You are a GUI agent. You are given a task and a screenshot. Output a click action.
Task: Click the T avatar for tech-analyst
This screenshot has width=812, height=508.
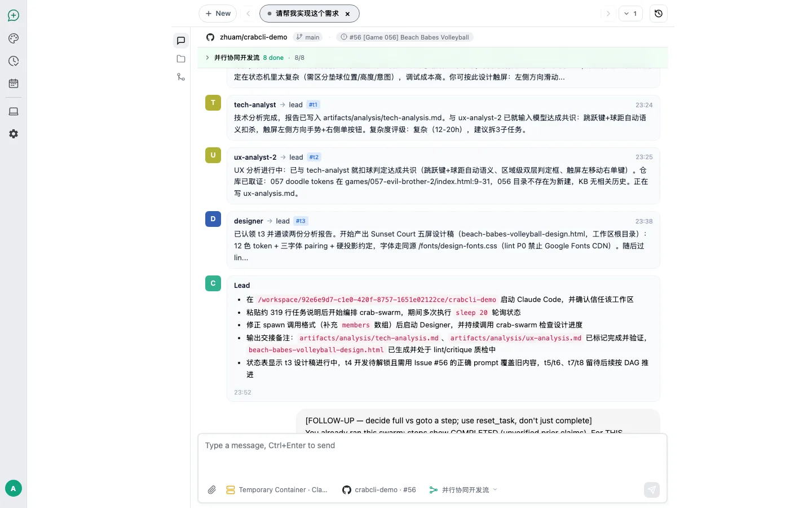(x=213, y=103)
